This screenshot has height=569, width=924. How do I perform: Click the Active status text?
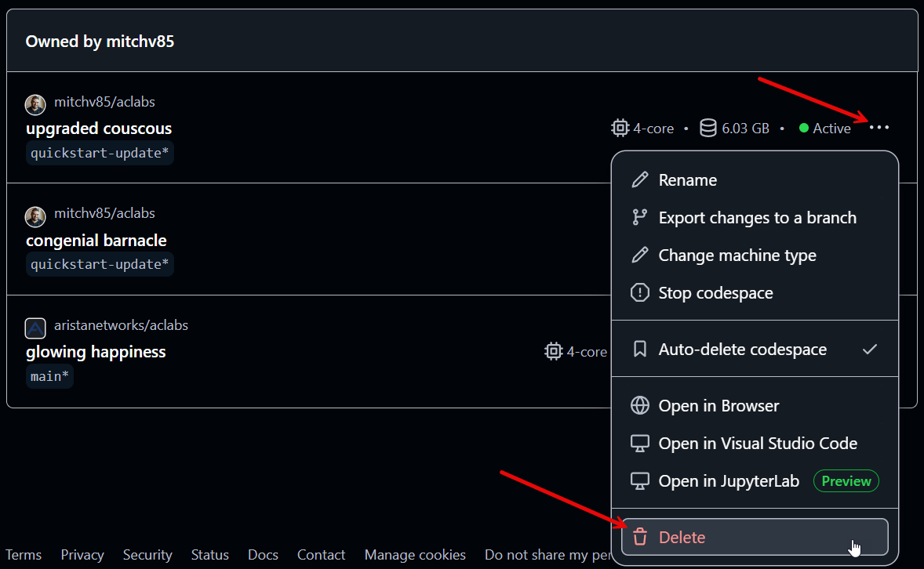(831, 129)
